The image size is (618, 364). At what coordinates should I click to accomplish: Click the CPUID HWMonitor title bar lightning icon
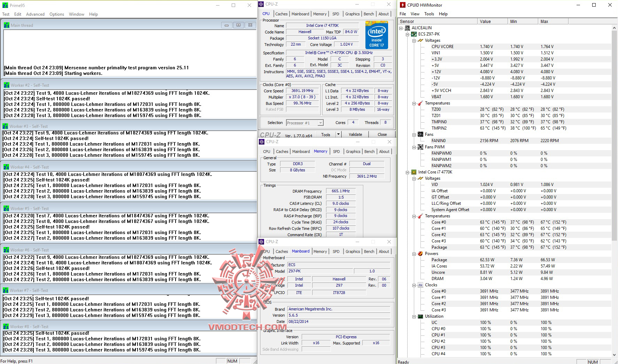(x=403, y=5)
